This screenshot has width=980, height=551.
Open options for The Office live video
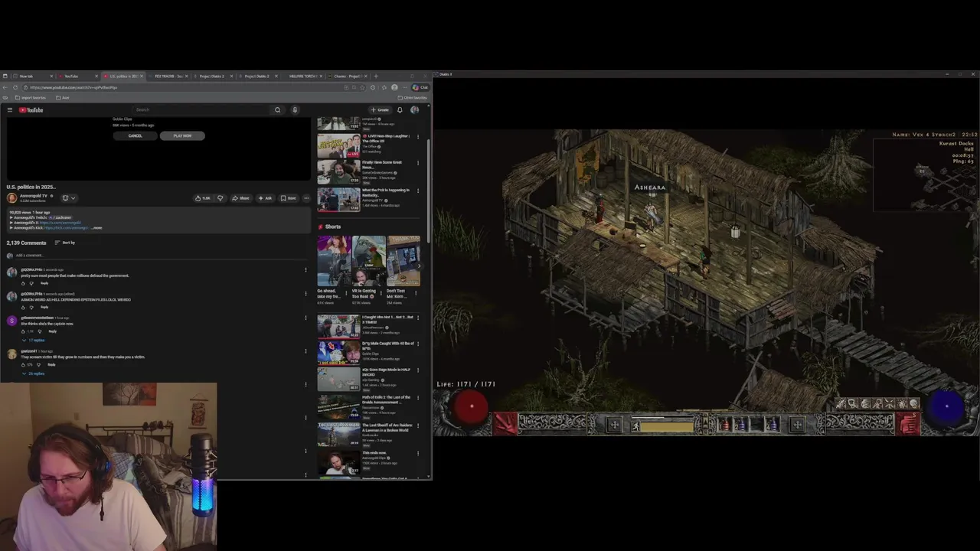coord(418,137)
